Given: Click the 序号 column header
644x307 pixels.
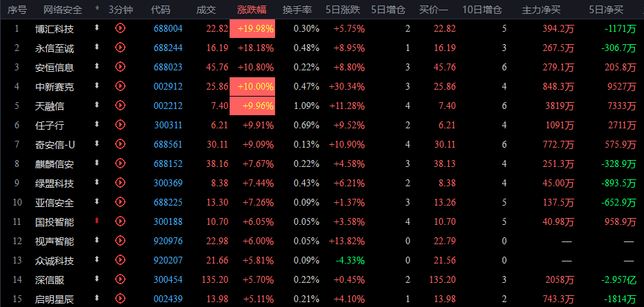Looking at the screenshot, I should (x=17, y=10).
